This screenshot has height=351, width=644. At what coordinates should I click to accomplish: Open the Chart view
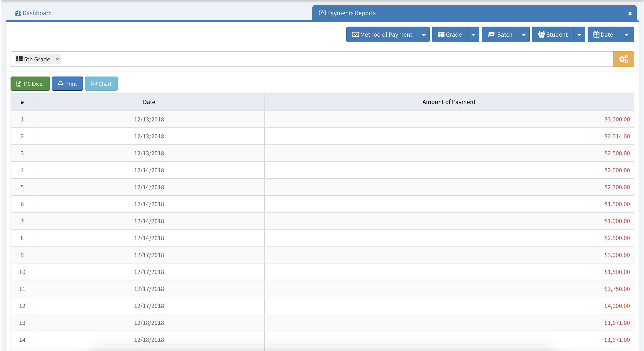pyautogui.click(x=101, y=84)
